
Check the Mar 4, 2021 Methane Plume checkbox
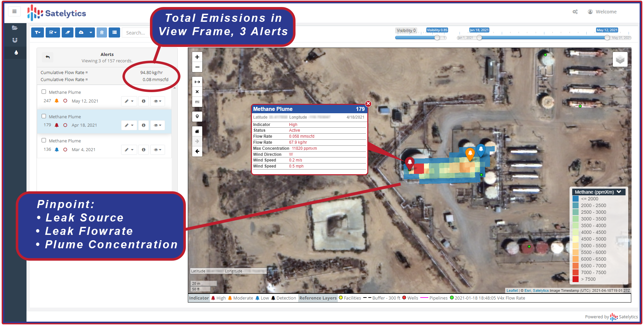[44, 140]
